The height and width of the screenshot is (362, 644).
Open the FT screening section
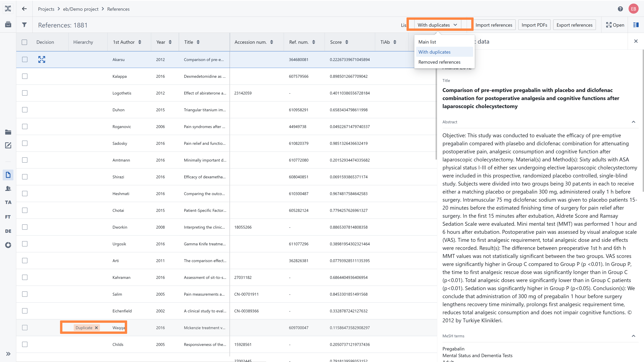[x=8, y=217]
